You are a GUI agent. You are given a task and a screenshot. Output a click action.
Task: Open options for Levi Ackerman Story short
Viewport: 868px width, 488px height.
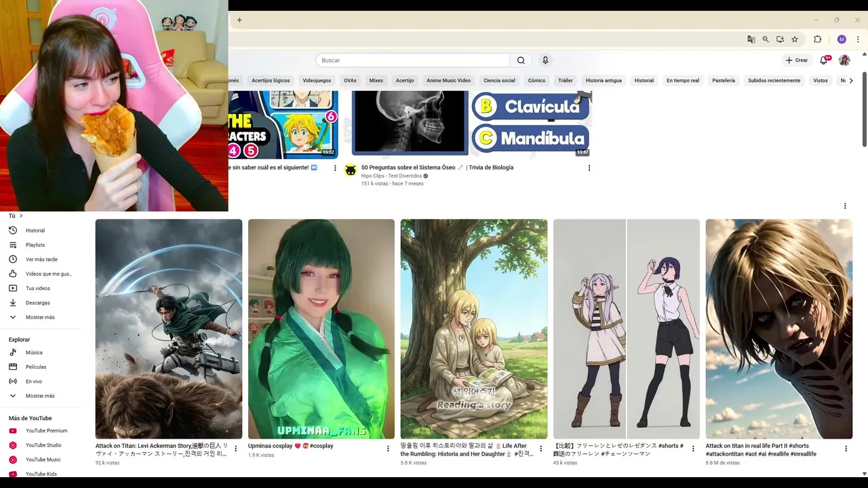coord(236,449)
